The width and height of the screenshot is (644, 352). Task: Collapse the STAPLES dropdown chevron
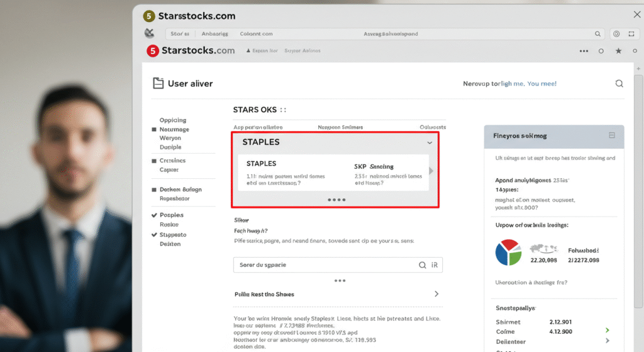coord(430,143)
